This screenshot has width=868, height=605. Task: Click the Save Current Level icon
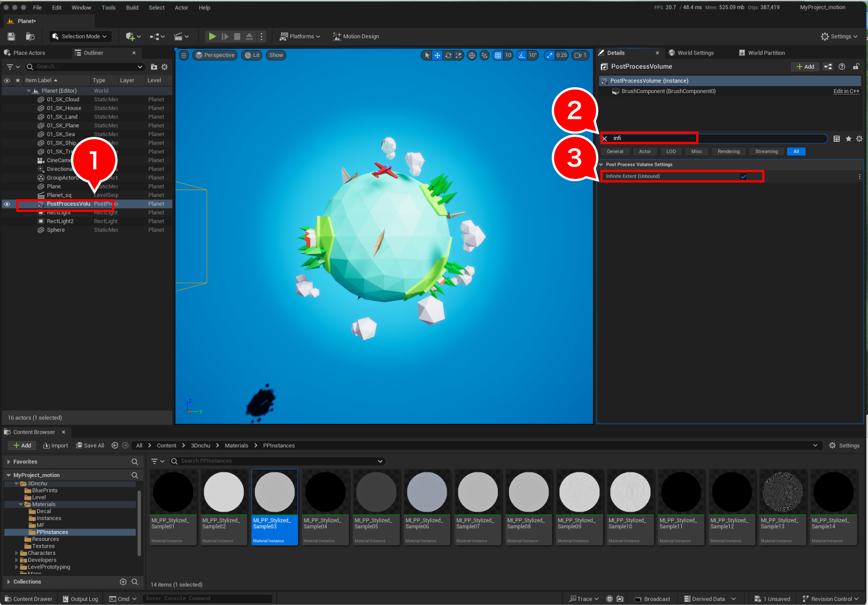coord(11,36)
